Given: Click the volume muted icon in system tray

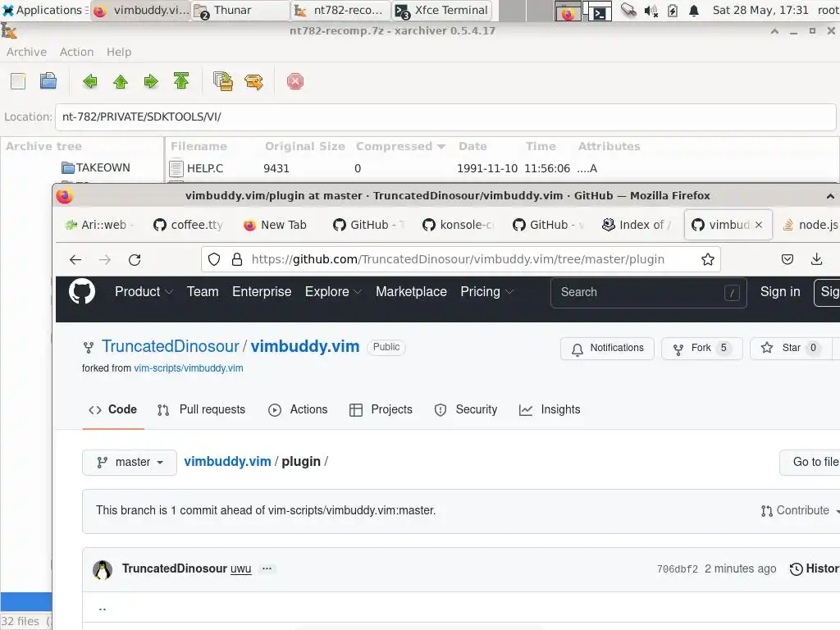Looking at the screenshot, I should 651,11.
